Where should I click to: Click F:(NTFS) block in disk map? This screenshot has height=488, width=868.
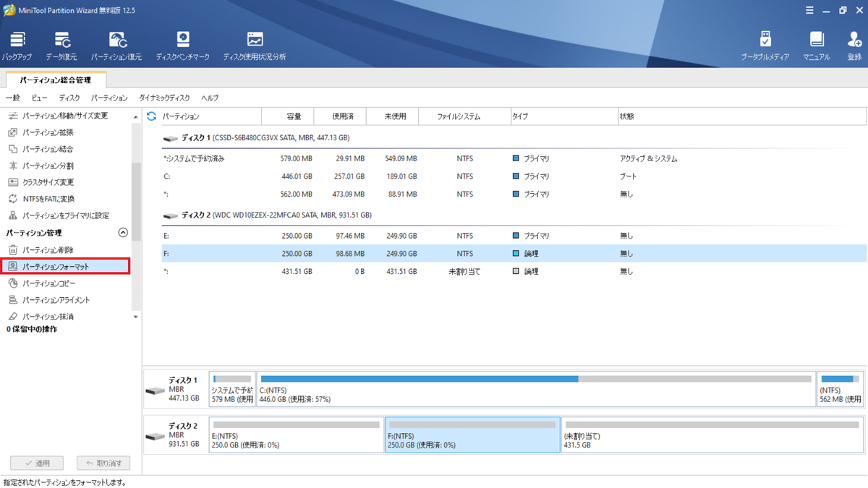click(472, 435)
